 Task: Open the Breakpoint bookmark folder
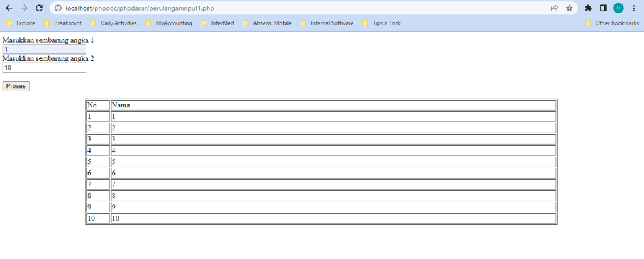(x=62, y=23)
